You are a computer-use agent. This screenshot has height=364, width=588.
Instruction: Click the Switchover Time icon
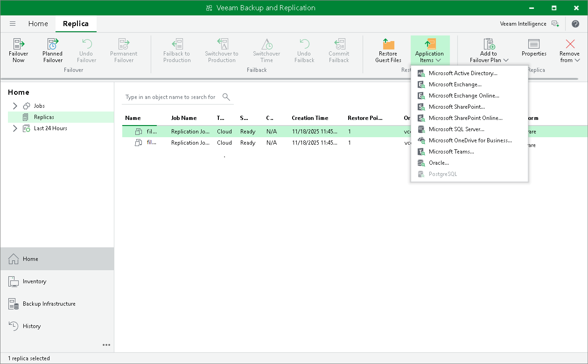coord(267,44)
